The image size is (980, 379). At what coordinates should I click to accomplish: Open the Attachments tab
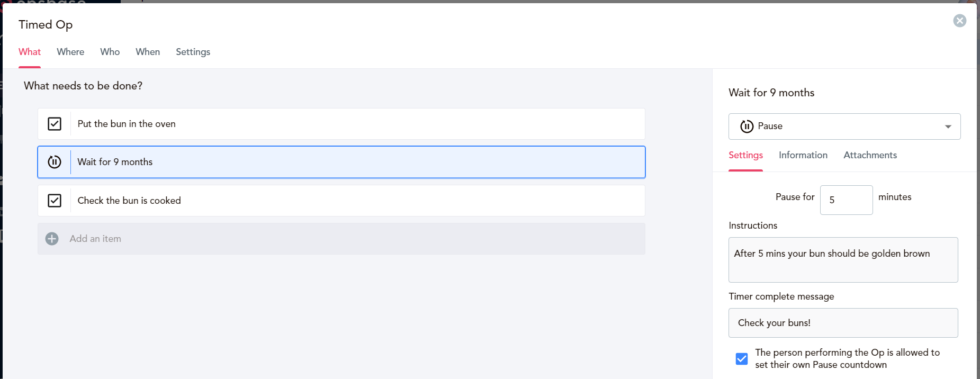[870, 155]
